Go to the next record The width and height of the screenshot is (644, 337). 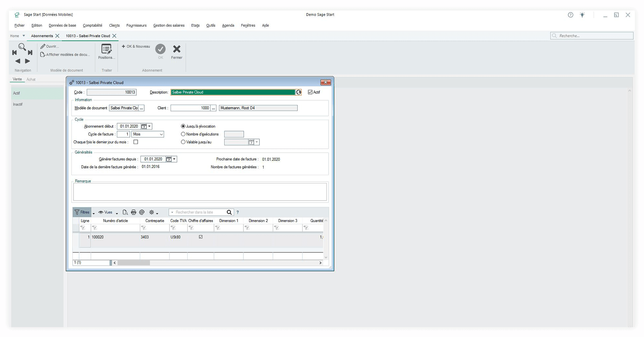27,61
